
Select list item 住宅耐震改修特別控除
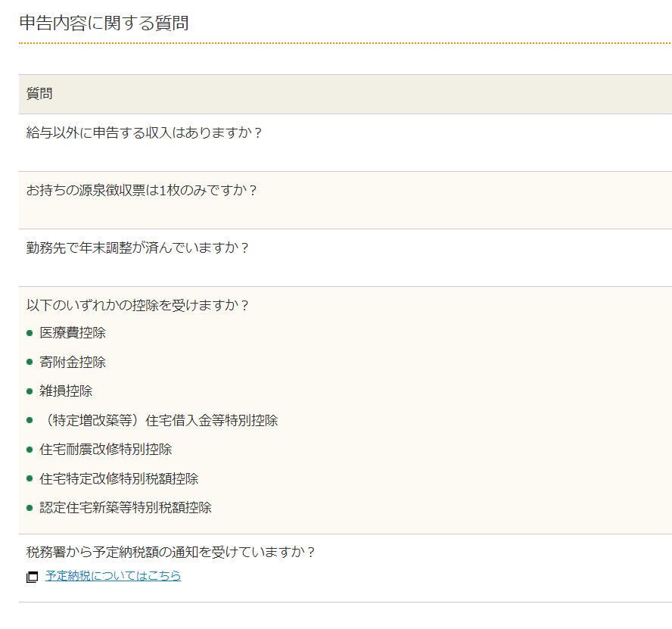click(105, 450)
